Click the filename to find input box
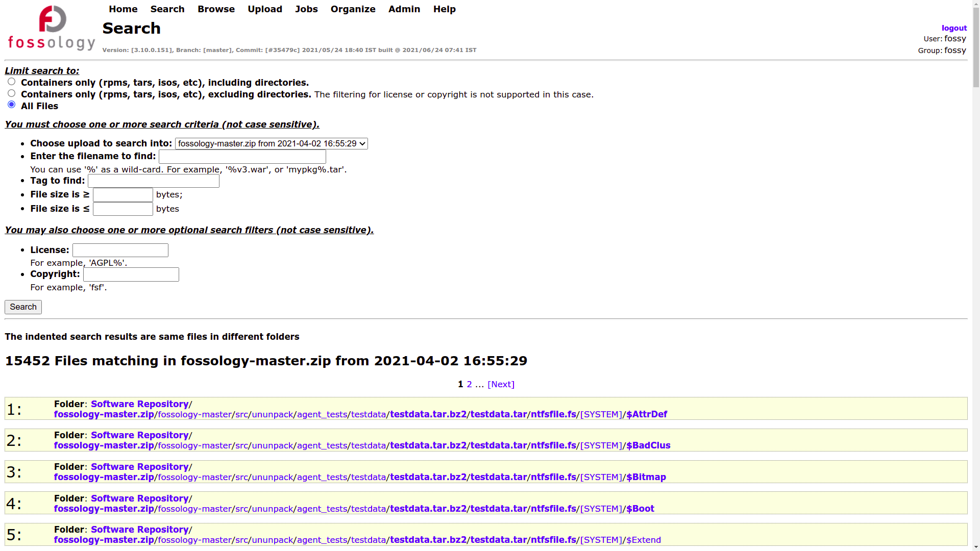Screen dimensions: 980x551 click(242, 156)
